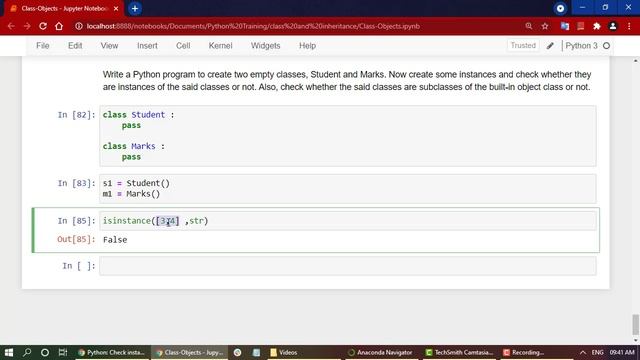Open the translate extension icon
640x360 pixels.
coord(565,26)
